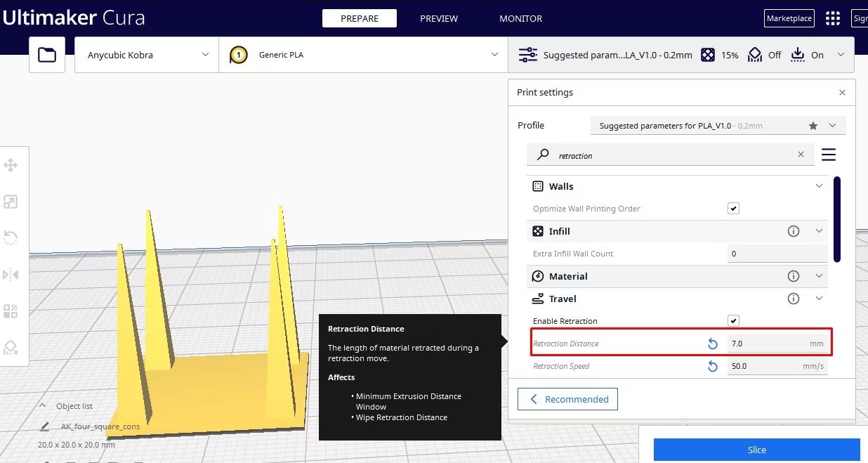
Task: Open the application grid icon
Action: pos(833,18)
